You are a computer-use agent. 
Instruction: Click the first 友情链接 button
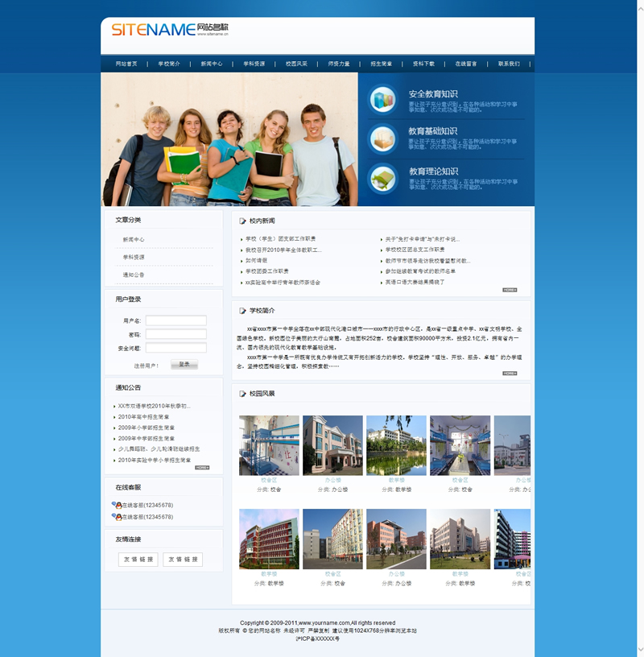coord(138,560)
